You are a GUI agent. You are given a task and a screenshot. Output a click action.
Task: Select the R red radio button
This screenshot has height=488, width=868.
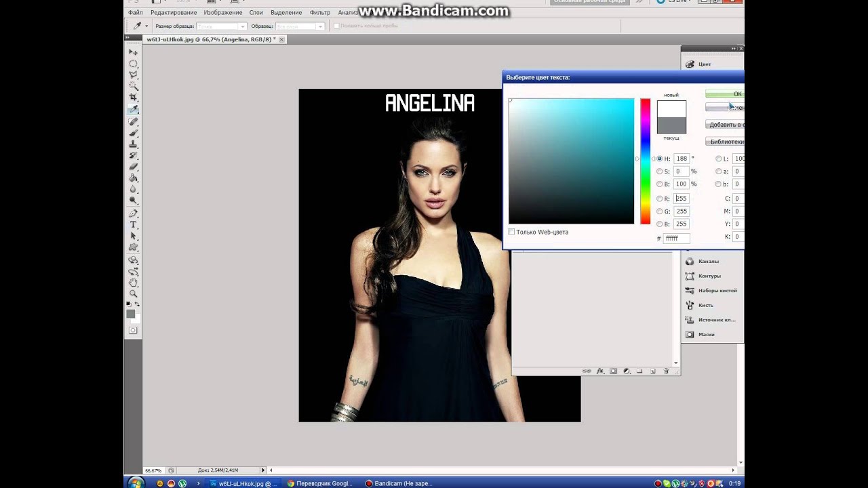point(659,199)
